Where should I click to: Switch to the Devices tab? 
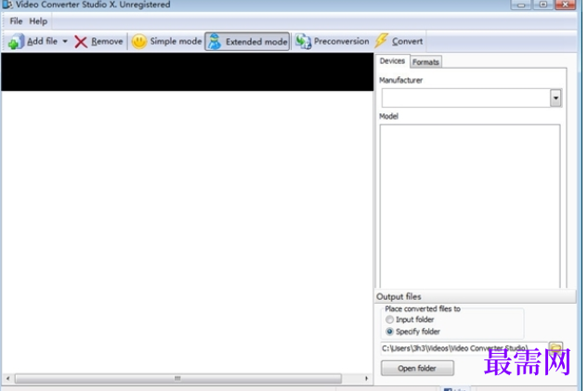click(392, 61)
